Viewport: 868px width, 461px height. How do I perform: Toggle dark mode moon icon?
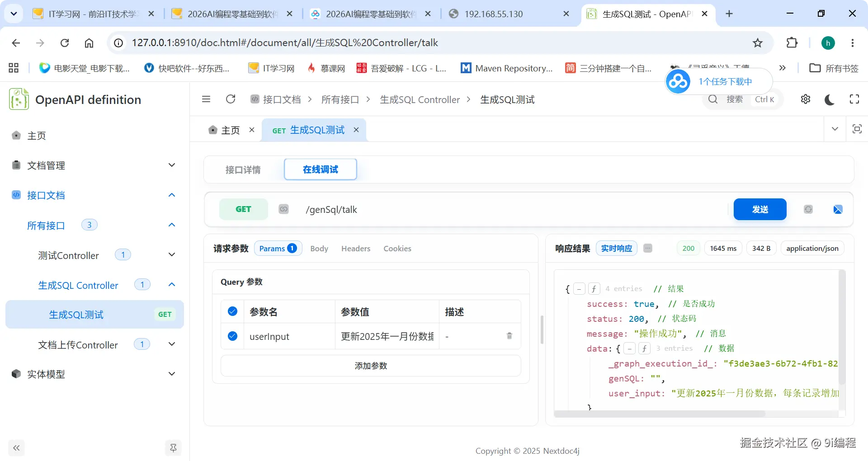[x=830, y=99]
